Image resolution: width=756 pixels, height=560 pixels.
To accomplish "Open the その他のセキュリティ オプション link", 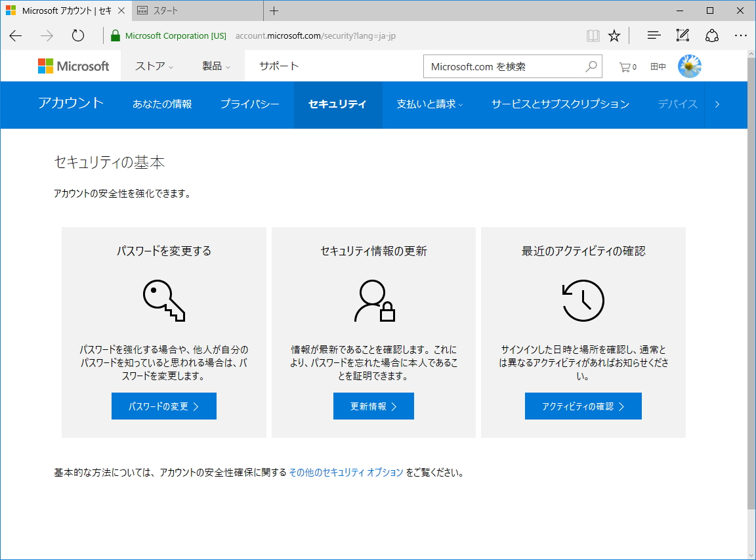I will [346, 471].
